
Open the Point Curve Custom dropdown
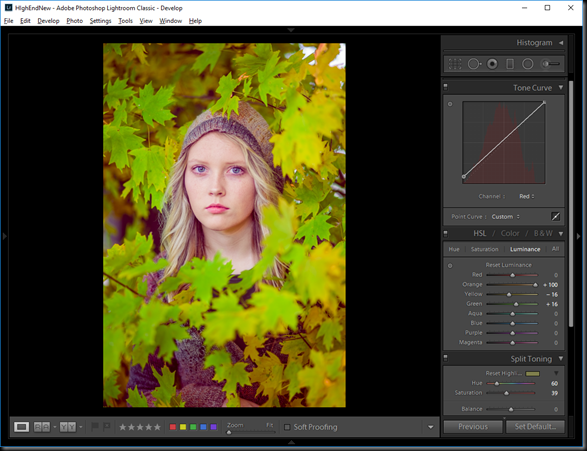[x=505, y=217]
